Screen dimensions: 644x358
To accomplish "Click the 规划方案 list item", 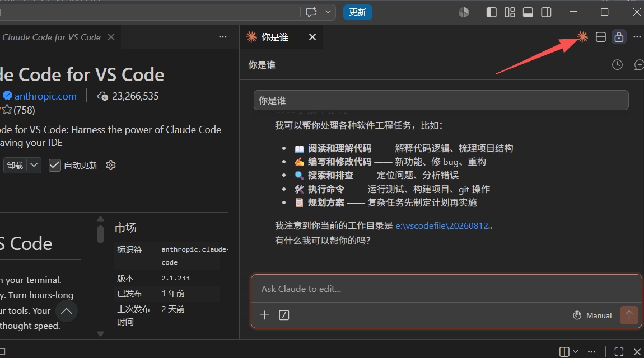I will click(386, 202).
